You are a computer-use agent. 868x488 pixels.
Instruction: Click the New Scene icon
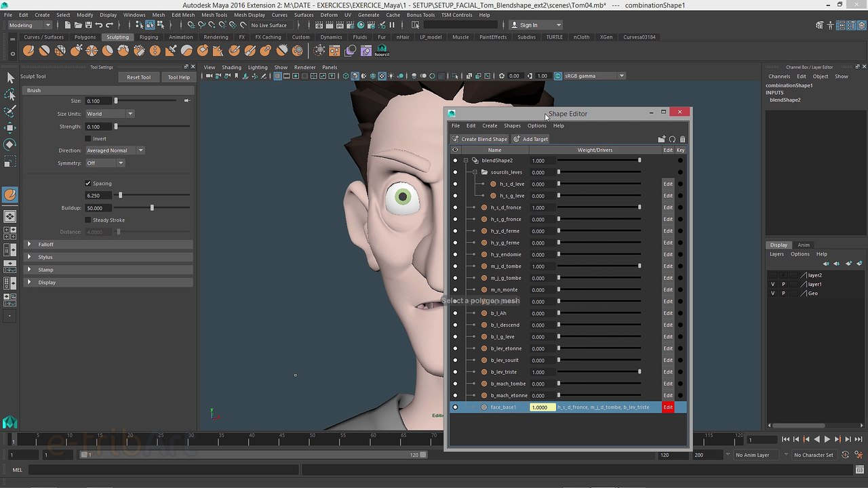pyautogui.click(x=68, y=25)
